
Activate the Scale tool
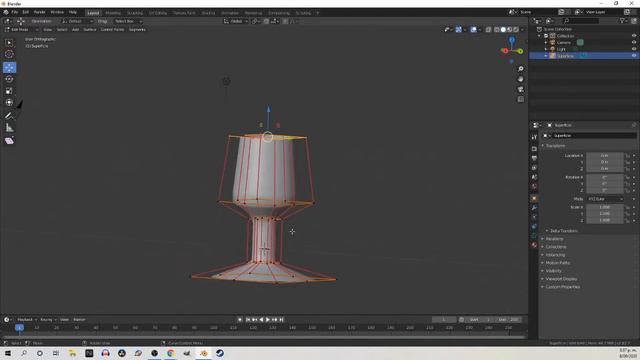[x=9, y=91]
